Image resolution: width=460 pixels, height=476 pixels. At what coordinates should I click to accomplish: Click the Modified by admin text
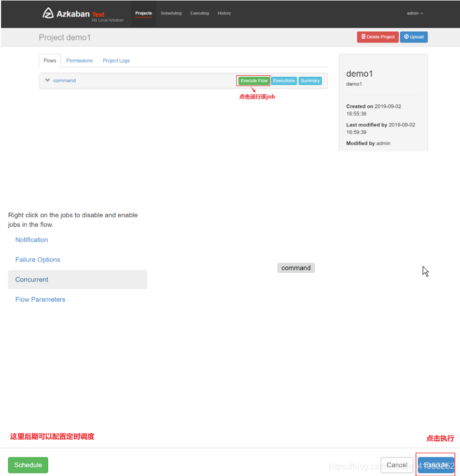click(368, 143)
